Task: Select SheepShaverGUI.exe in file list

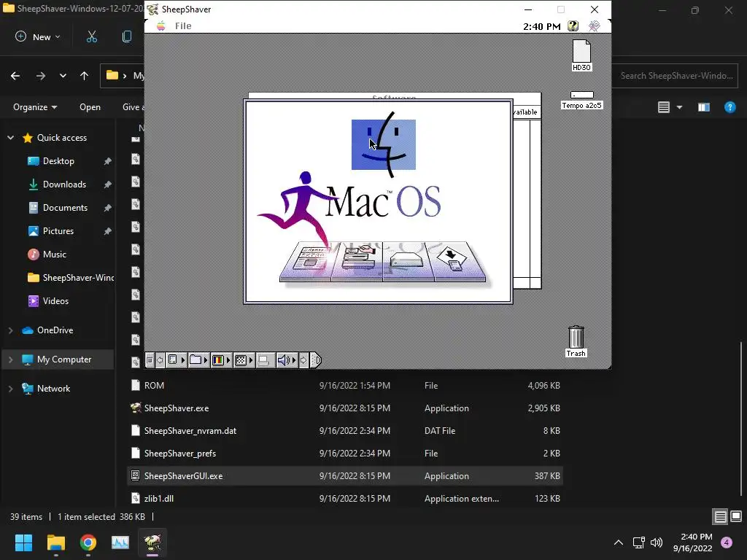Action: point(345,475)
